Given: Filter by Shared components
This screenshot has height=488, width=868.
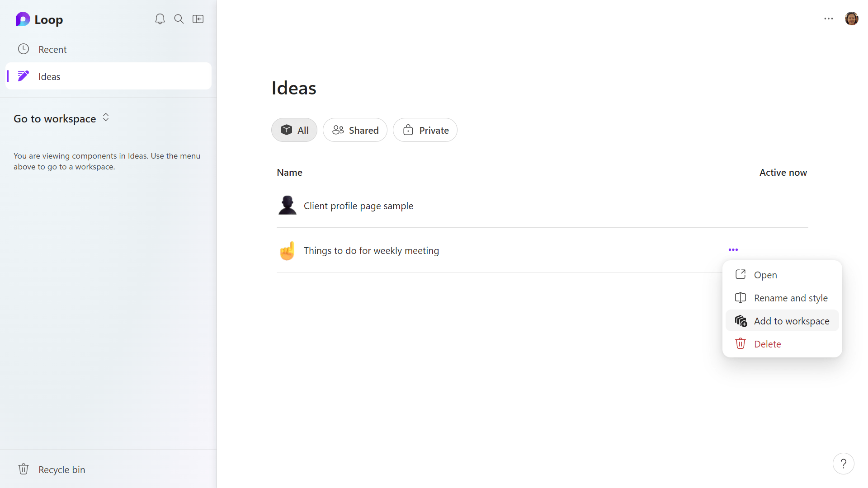Looking at the screenshot, I should [355, 130].
